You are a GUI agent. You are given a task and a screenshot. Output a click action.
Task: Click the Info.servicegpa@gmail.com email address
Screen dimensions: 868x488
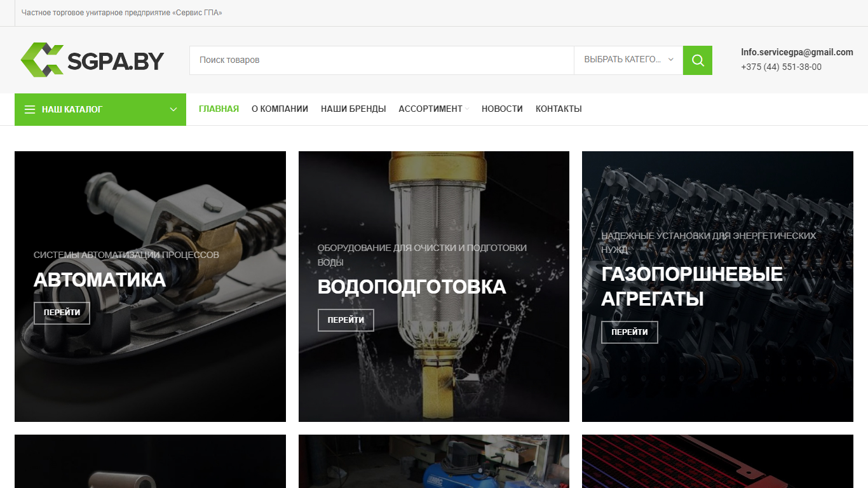[x=797, y=52]
